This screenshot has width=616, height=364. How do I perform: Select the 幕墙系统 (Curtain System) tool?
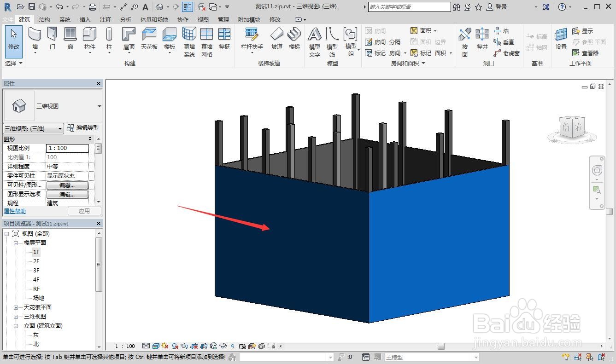(x=189, y=41)
